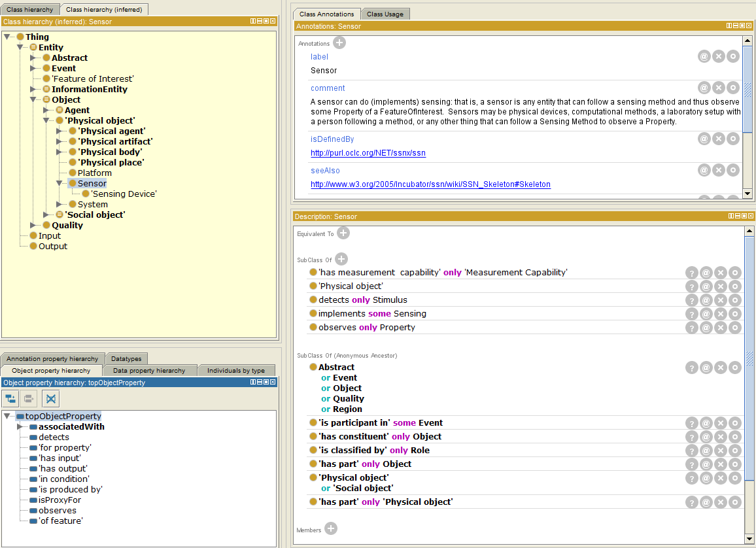Collapse the 'Physical object' tree node
This screenshot has height=548, width=756.
click(x=46, y=121)
